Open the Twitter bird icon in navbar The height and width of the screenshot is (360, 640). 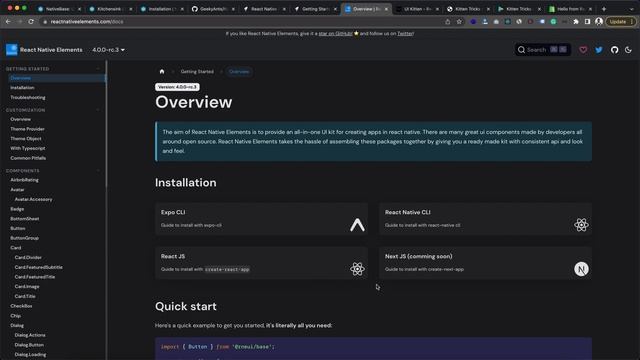pyautogui.click(x=599, y=50)
